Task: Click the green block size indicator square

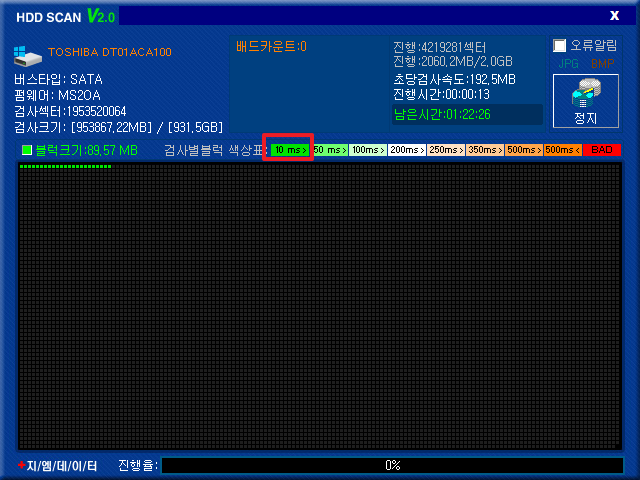Action: 27,150
